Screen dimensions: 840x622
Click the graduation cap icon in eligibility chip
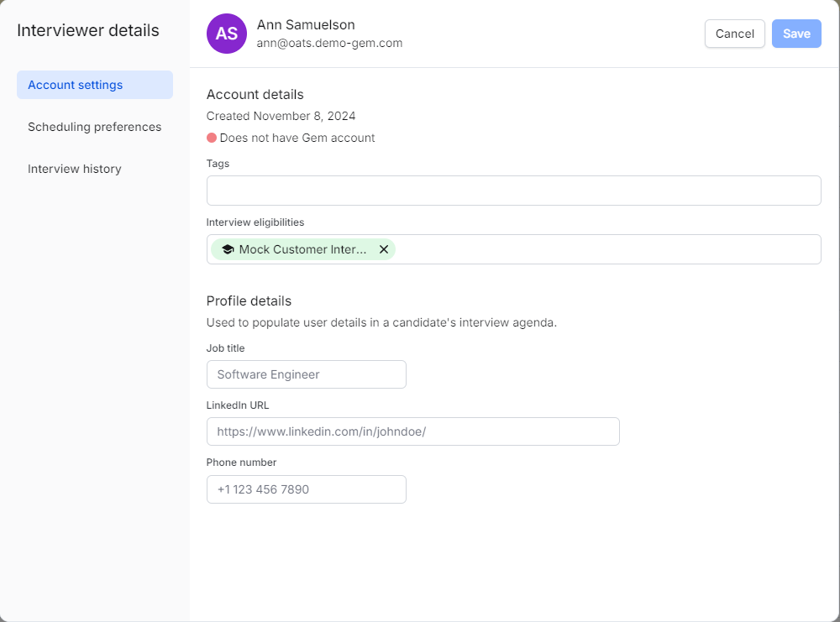pyautogui.click(x=228, y=249)
